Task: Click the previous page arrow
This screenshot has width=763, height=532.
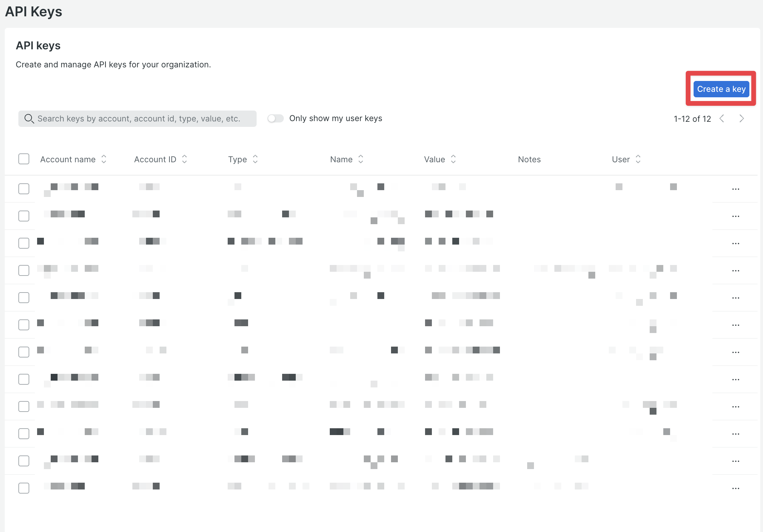Action: [x=723, y=118]
